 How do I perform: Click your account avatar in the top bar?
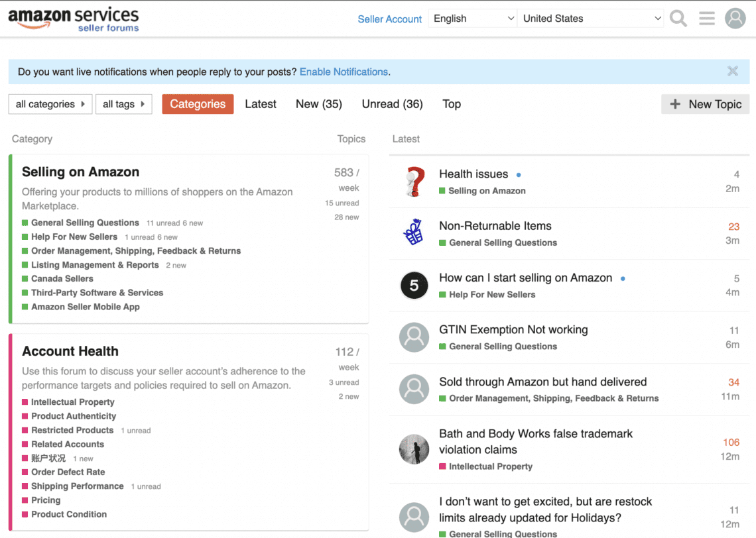(735, 18)
